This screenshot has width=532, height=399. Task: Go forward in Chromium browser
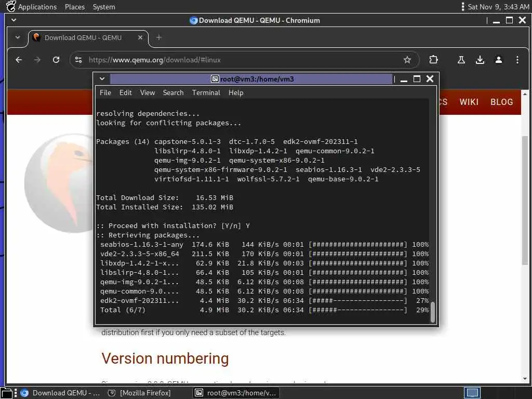(x=37, y=60)
